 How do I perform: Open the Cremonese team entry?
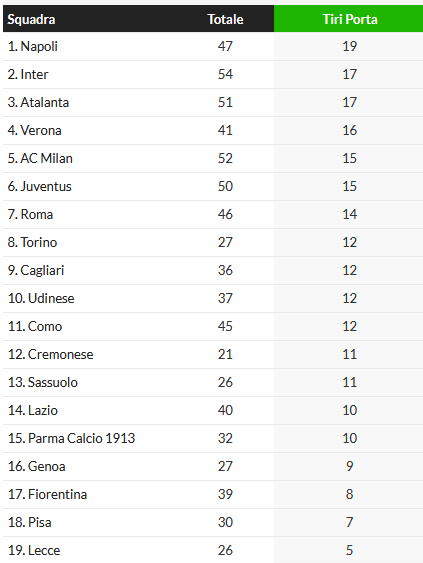(60, 354)
